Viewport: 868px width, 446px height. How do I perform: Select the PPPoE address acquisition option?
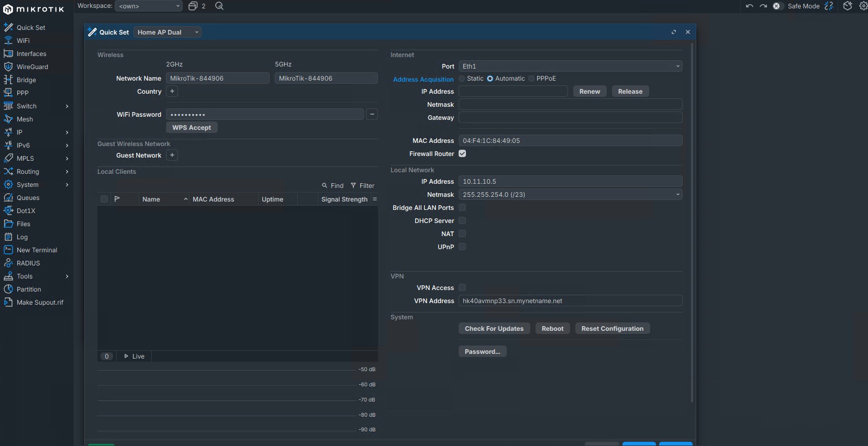click(531, 79)
